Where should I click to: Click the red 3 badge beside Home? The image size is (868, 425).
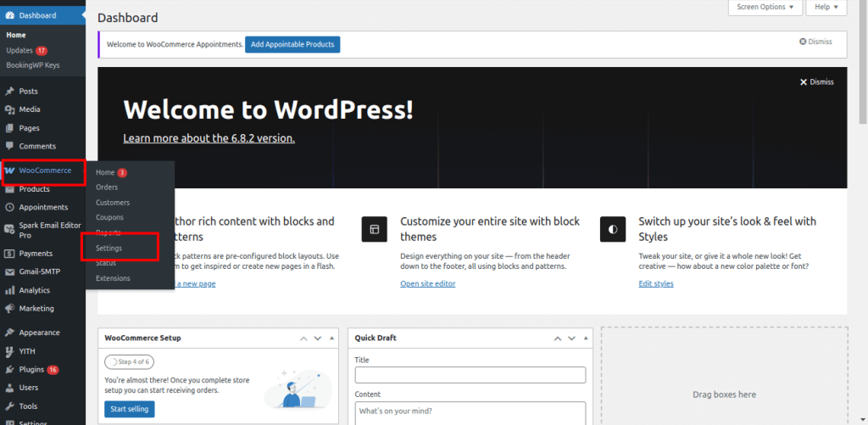click(x=122, y=173)
